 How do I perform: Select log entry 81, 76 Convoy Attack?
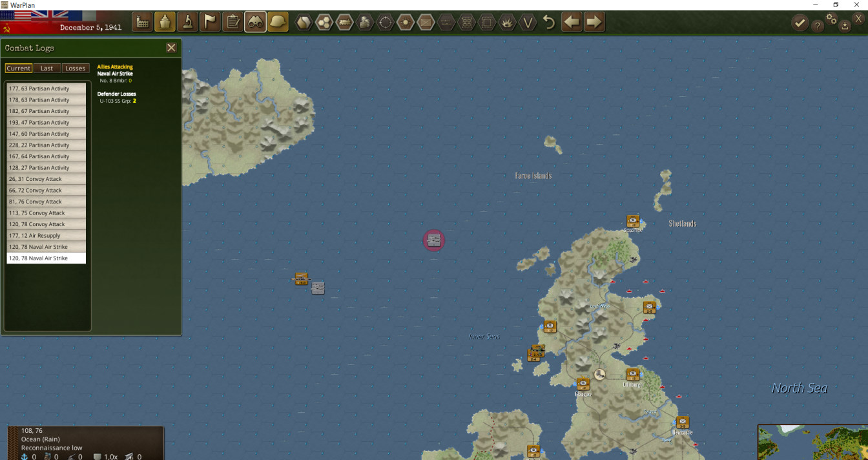coord(46,202)
